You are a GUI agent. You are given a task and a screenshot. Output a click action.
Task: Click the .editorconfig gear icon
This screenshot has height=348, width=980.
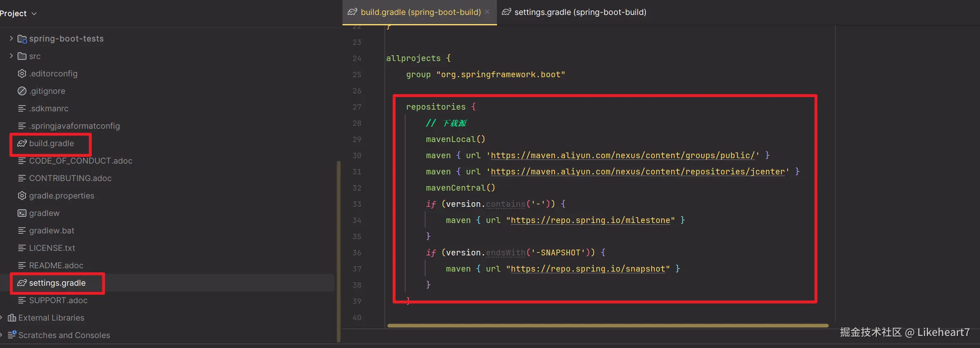[22, 74]
